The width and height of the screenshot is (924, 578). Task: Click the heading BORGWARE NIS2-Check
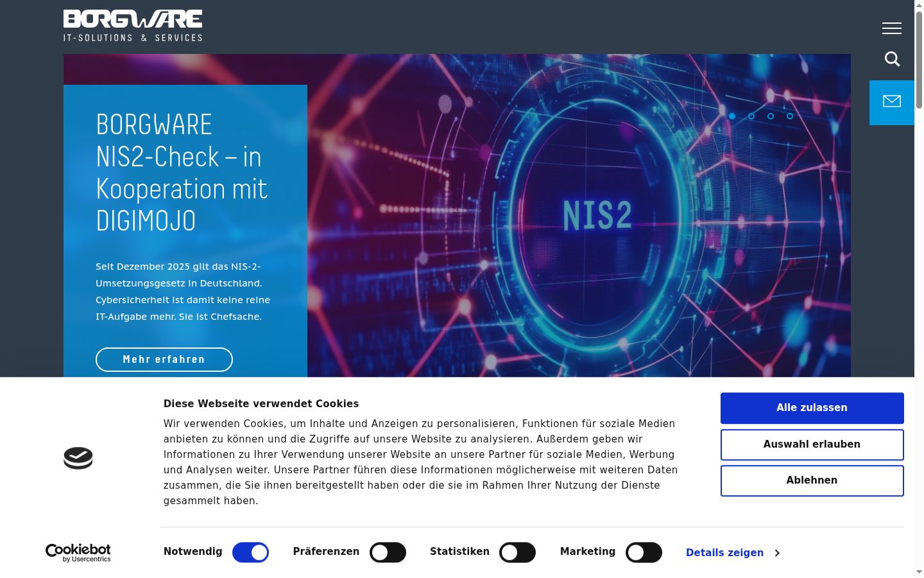[182, 173]
